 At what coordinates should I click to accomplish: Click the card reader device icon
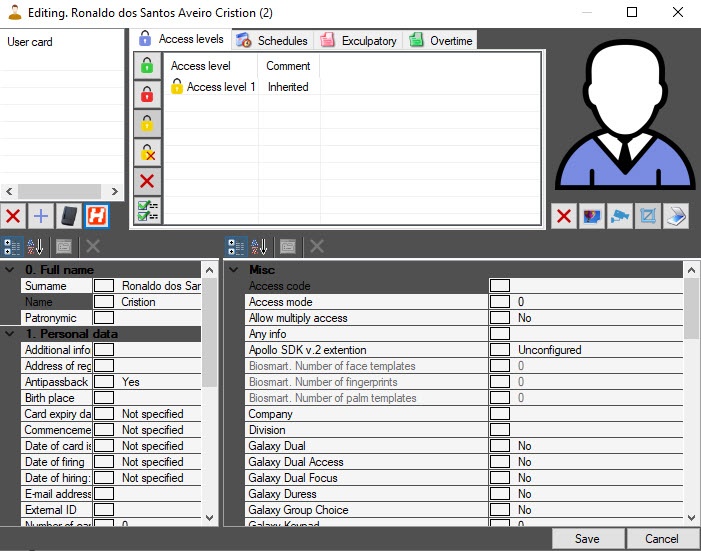[68, 216]
